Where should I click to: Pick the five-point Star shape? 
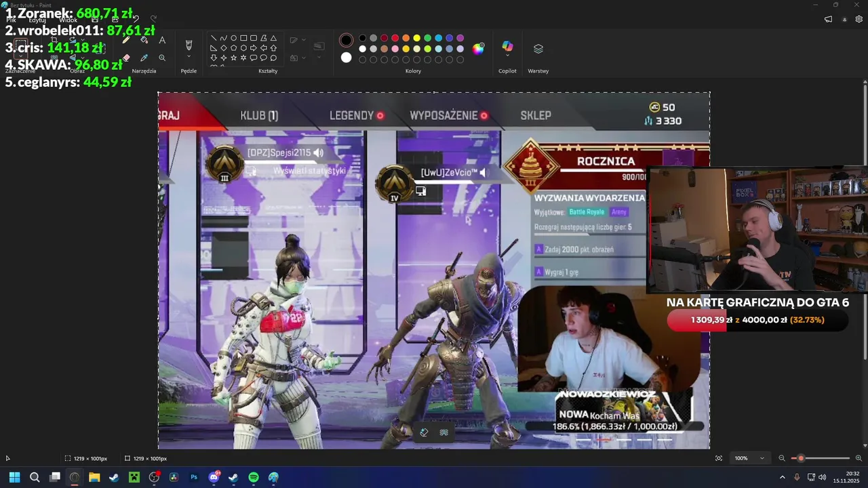click(233, 58)
